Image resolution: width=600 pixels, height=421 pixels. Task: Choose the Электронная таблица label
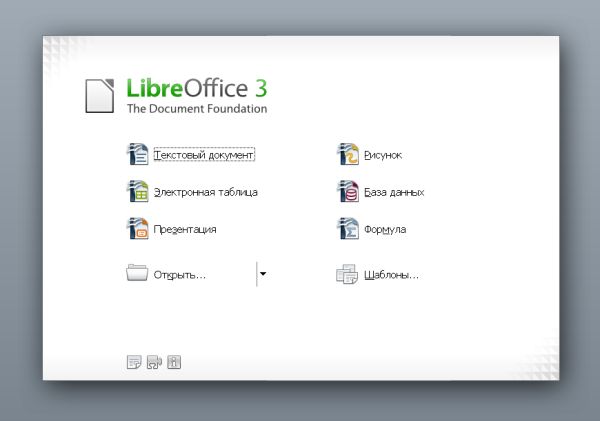click(x=205, y=192)
